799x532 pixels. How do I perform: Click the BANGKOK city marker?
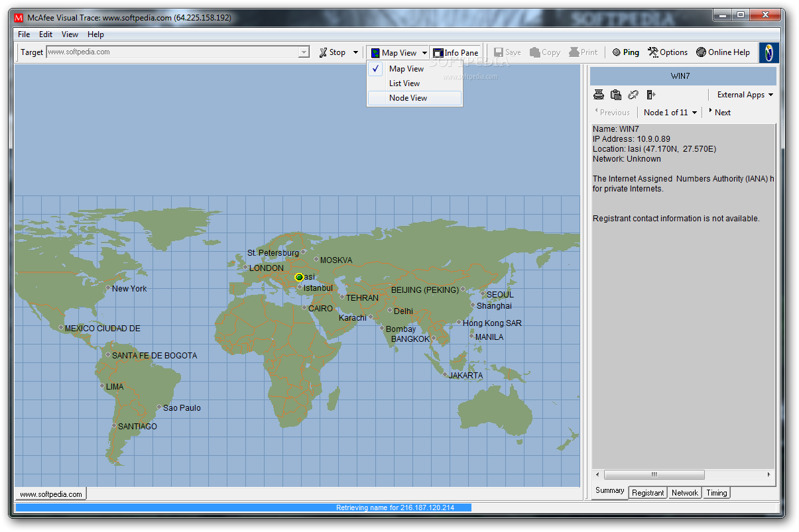click(x=434, y=338)
